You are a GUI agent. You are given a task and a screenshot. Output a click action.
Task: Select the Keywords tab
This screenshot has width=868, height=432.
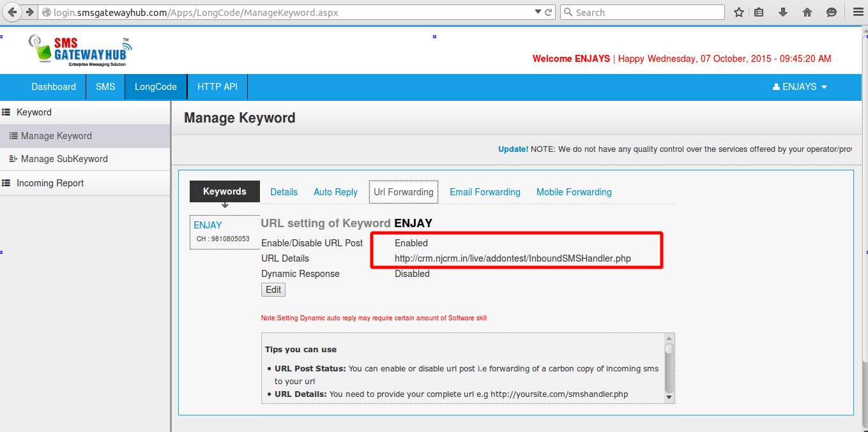point(225,191)
